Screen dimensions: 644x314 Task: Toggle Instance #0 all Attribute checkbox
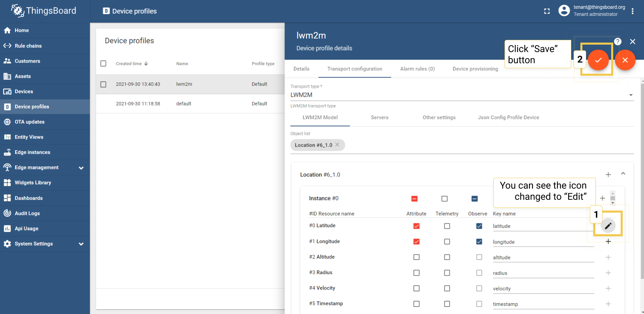[x=415, y=199]
